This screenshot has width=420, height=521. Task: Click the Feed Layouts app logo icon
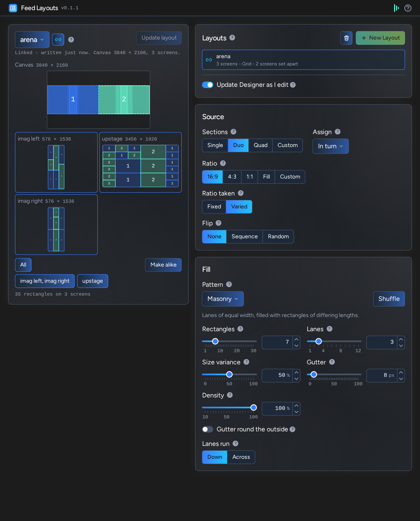13,8
